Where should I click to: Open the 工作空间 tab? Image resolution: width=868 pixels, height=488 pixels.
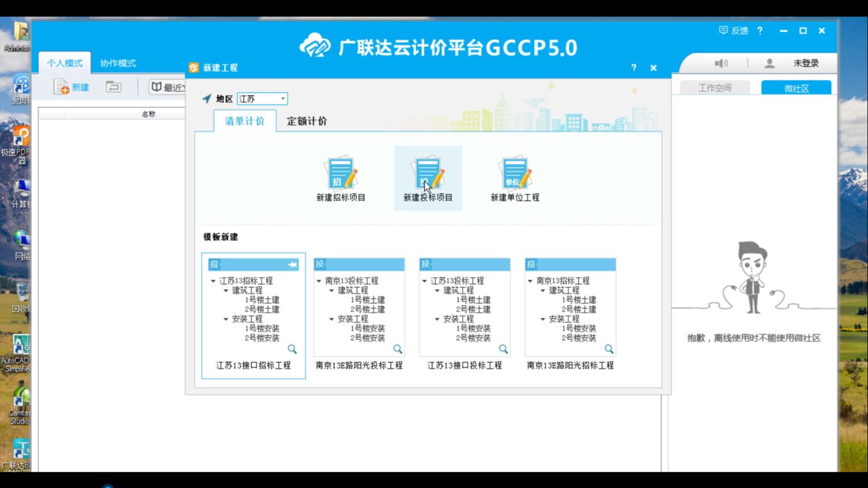click(715, 88)
